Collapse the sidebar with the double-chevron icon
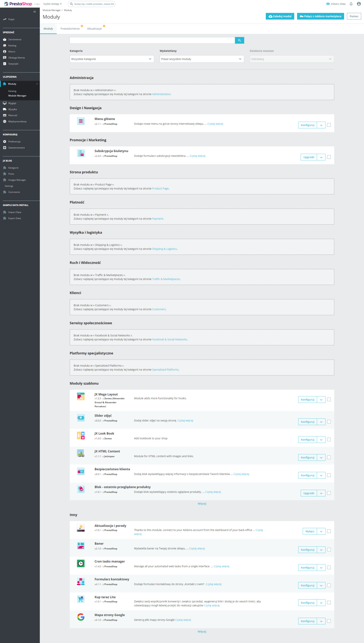This screenshot has height=643, width=364. [x=34, y=12]
